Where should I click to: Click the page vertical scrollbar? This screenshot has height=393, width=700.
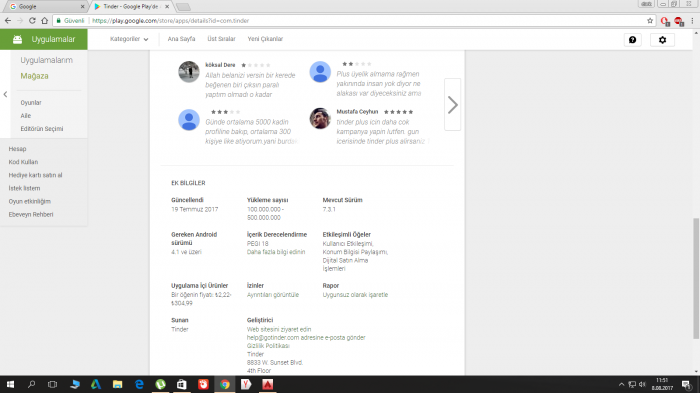(x=696, y=278)
